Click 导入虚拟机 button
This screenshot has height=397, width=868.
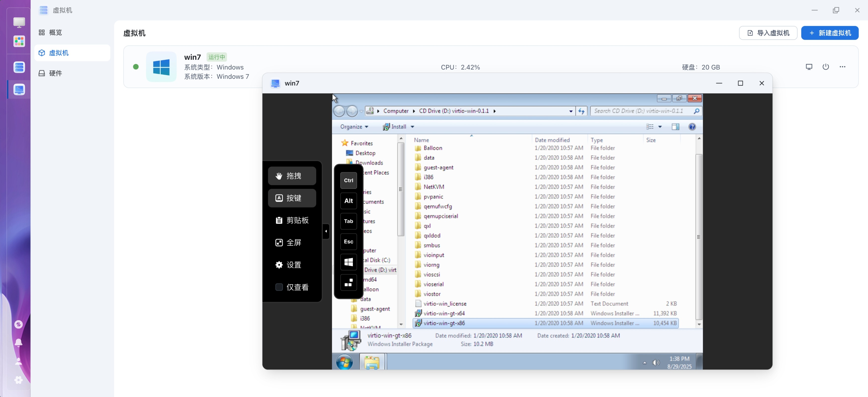tap(768, 33)
